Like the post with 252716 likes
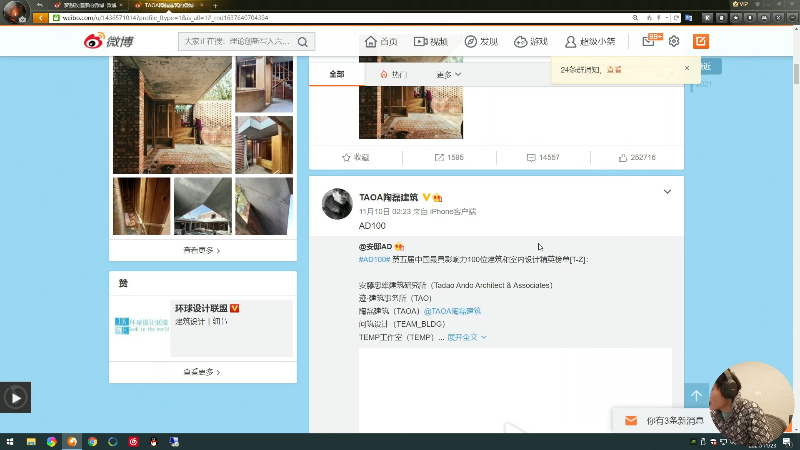 pyautogui.click(x=622, y=158)
